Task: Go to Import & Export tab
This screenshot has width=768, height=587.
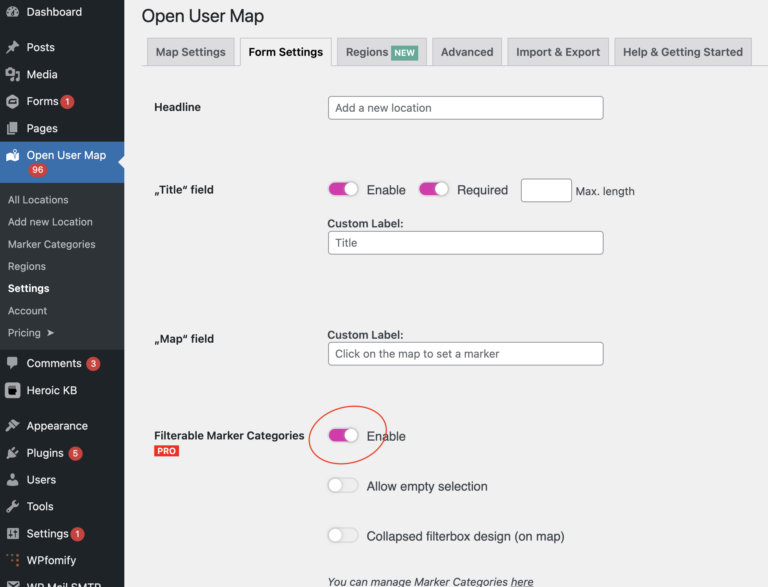Action: click(558, 52)
